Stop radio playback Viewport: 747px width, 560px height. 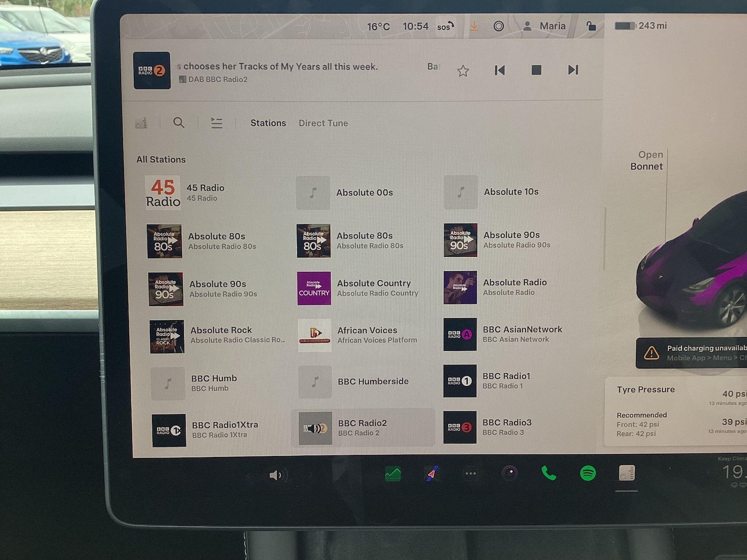coord(536,70)
